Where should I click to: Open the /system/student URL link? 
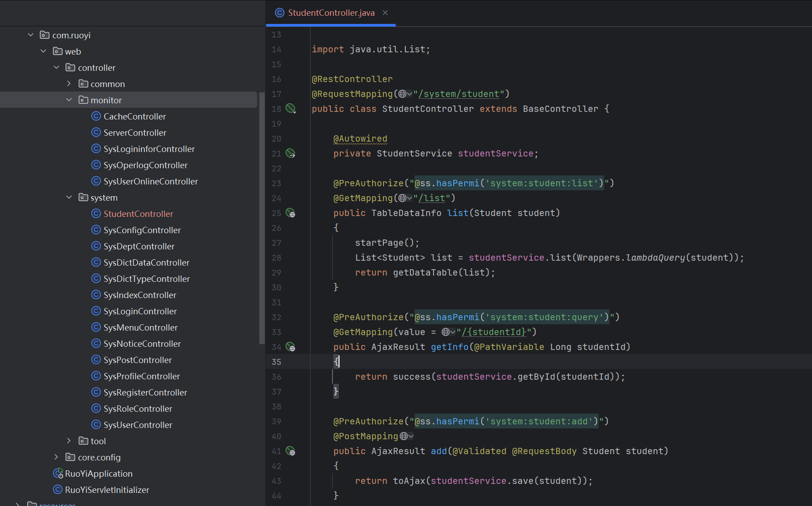point(458,94)
